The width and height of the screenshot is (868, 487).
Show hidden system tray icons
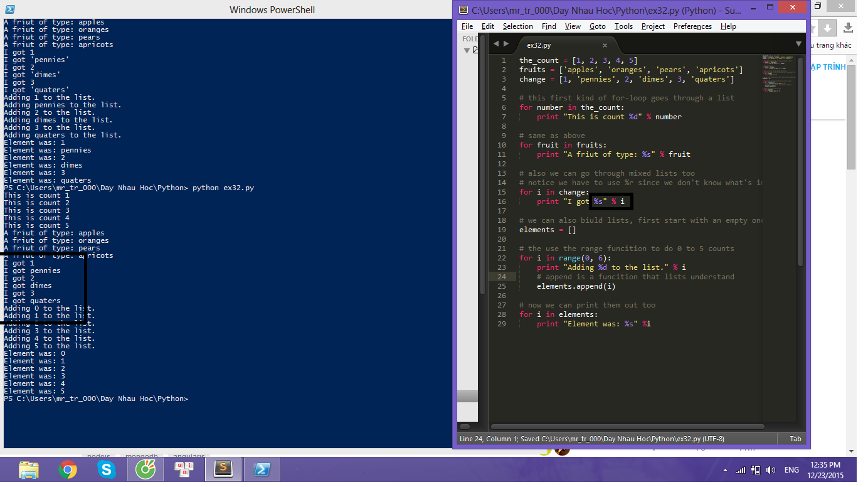click(x=726, y=470)
